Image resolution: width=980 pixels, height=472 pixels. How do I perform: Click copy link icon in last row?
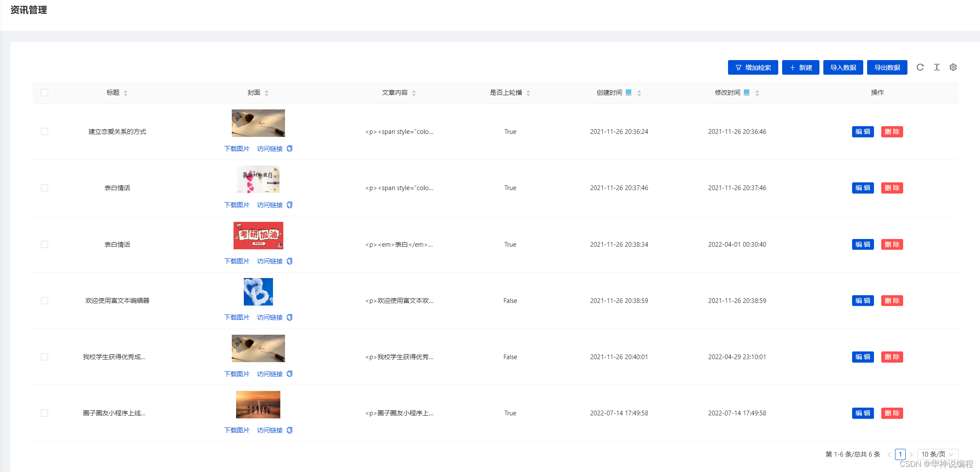tap(290, 430)
